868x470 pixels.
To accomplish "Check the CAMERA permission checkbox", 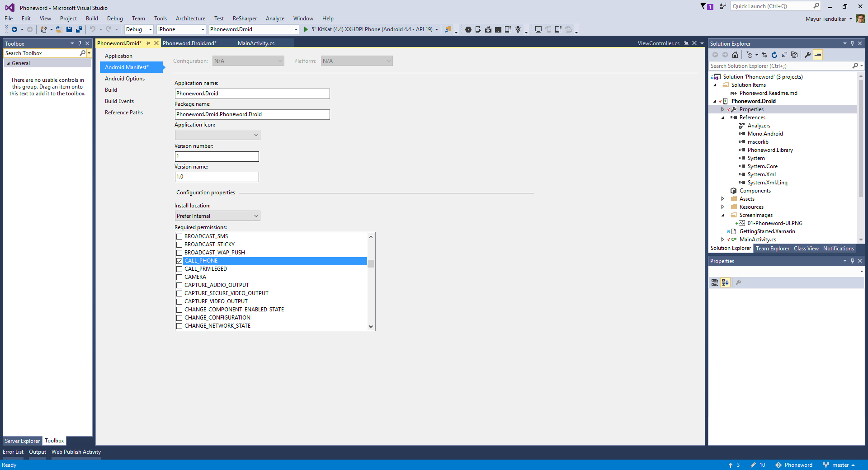I will [x=179, y=277].
